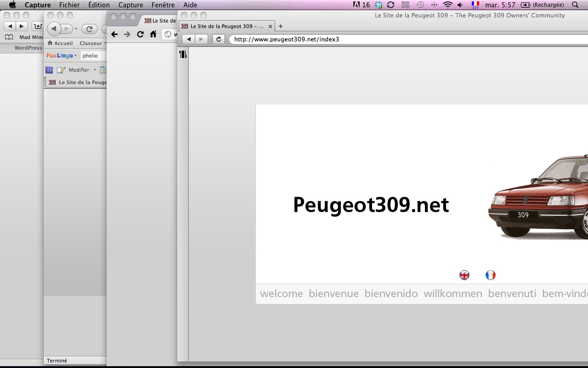The image size is (588, 368).
Task: Open the Édition menu
Action: click(x=99, y=5)
